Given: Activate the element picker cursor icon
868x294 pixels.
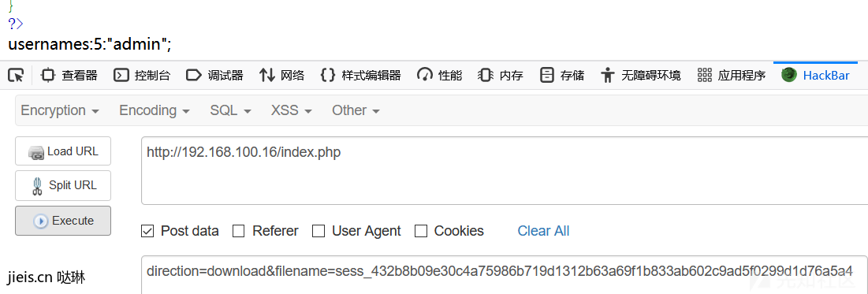Looking at the screenshot, I should pyautogui.click(x=16, y=76).
